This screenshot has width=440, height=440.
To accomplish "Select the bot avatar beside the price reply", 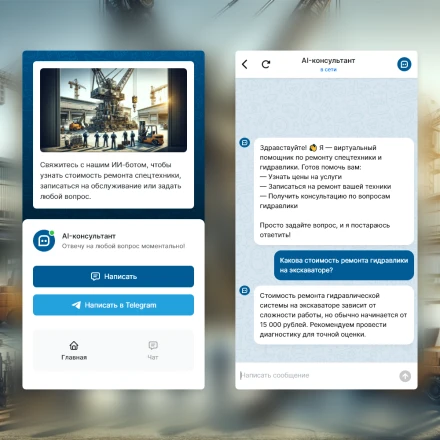I will 245,290.
